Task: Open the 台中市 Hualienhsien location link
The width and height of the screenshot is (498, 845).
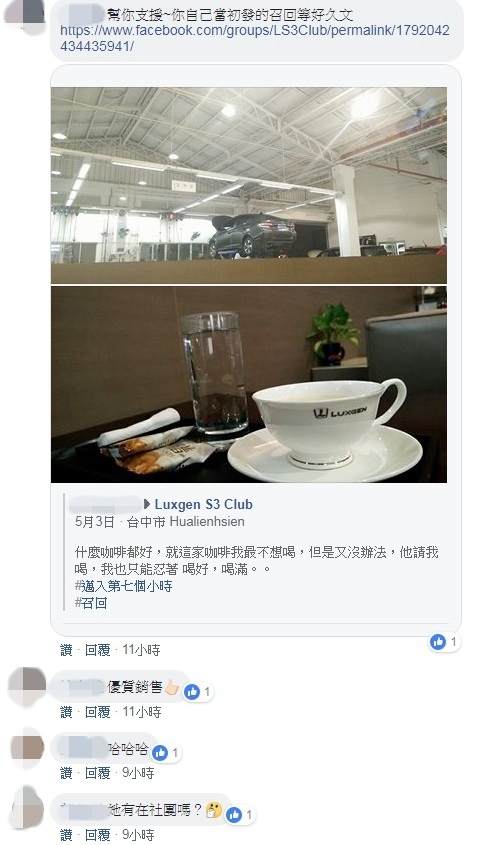Action: coord(185,522)
